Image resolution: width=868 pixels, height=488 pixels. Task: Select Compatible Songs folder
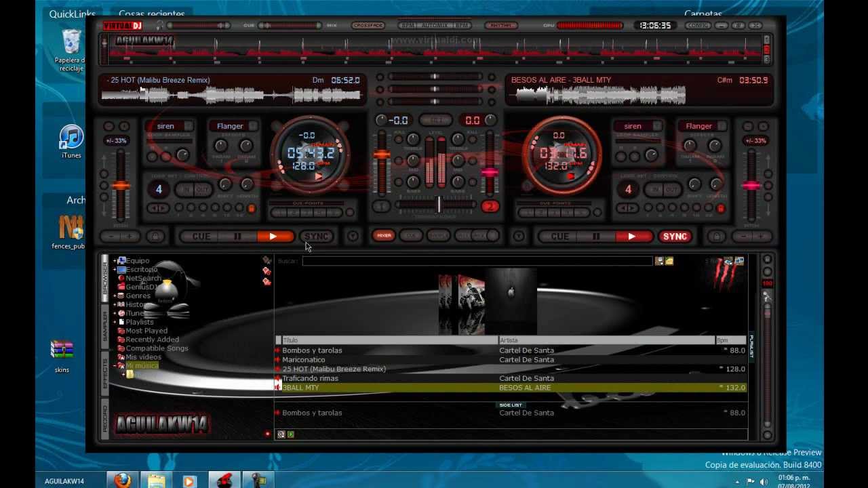157,348
